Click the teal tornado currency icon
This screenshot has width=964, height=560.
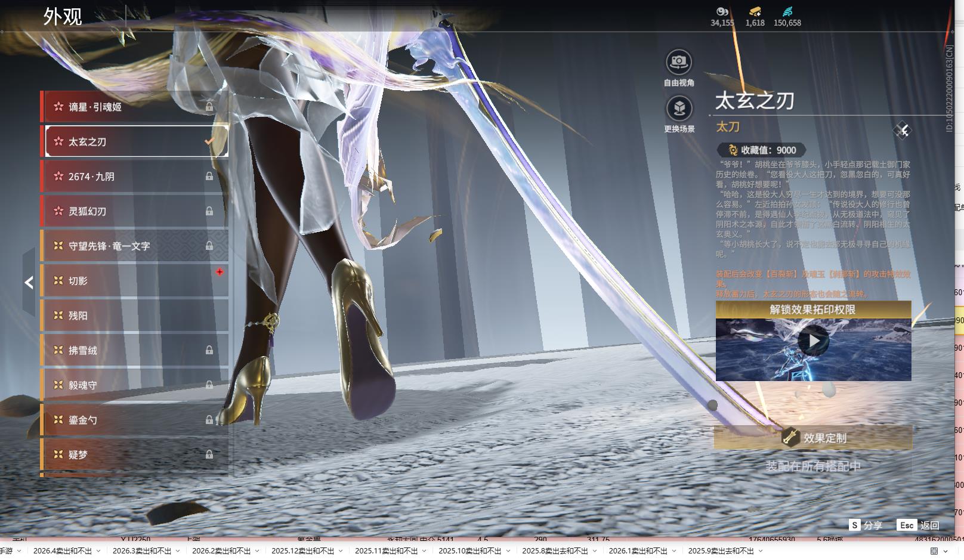click(x=787, y=11)
